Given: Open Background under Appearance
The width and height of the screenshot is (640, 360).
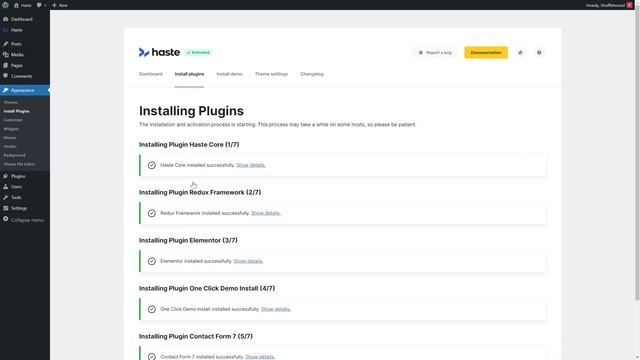Looking at the screenshot, I should coord(14,155).
